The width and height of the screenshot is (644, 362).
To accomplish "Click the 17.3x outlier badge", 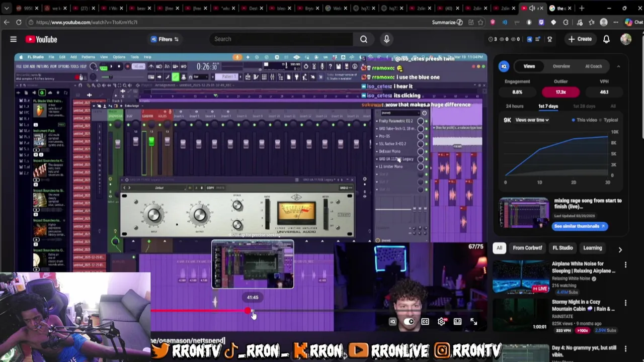I will tap(560, 92).
